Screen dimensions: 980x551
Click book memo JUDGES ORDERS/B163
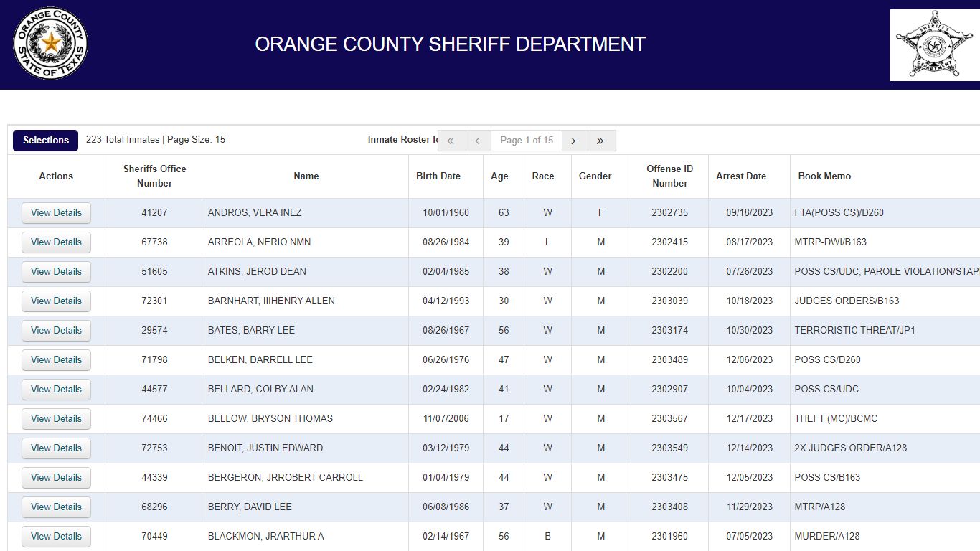click(847, 301)
